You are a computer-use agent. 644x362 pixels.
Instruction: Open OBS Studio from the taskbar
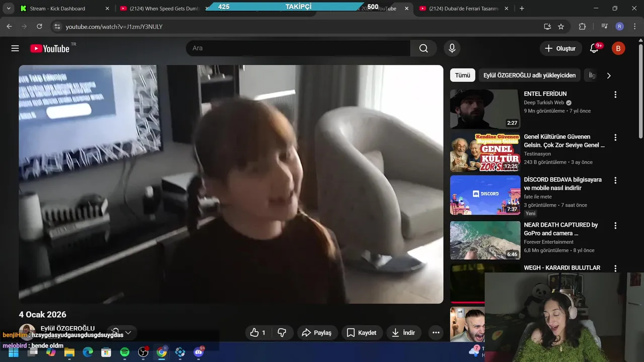coord(143,352)
